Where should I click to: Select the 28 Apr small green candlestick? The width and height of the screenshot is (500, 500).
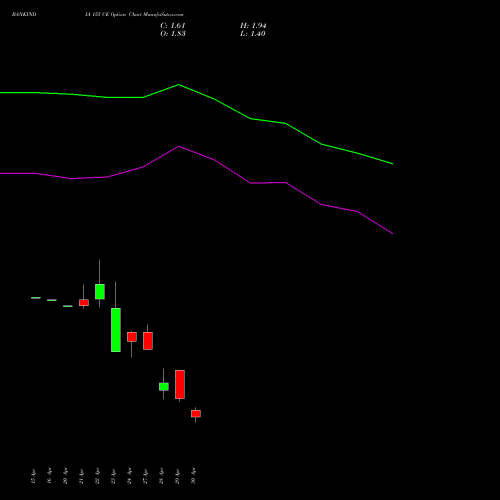click(164, 387)
